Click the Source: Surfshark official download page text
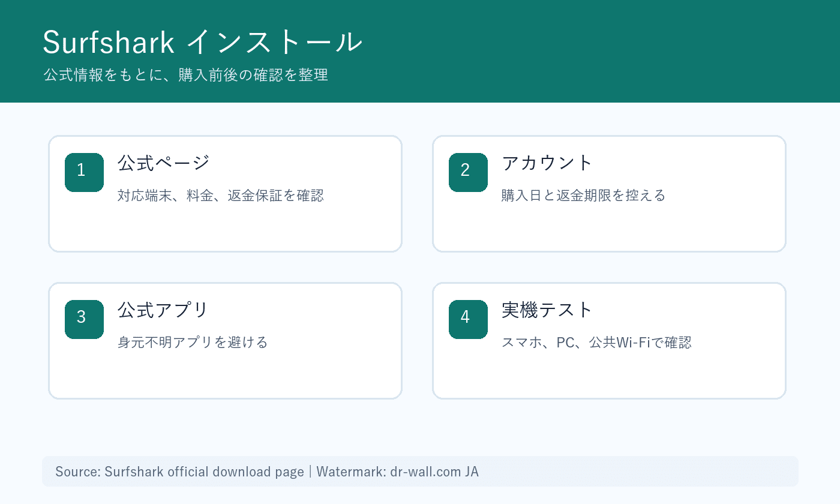This screenshot has width=840, height=504. tap(179, 472)
